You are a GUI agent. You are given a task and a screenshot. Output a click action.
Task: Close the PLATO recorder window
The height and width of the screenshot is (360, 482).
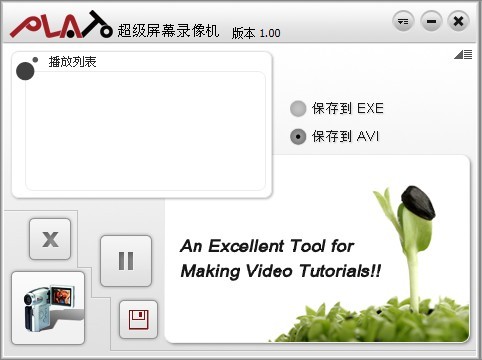[x=458, y=22]
